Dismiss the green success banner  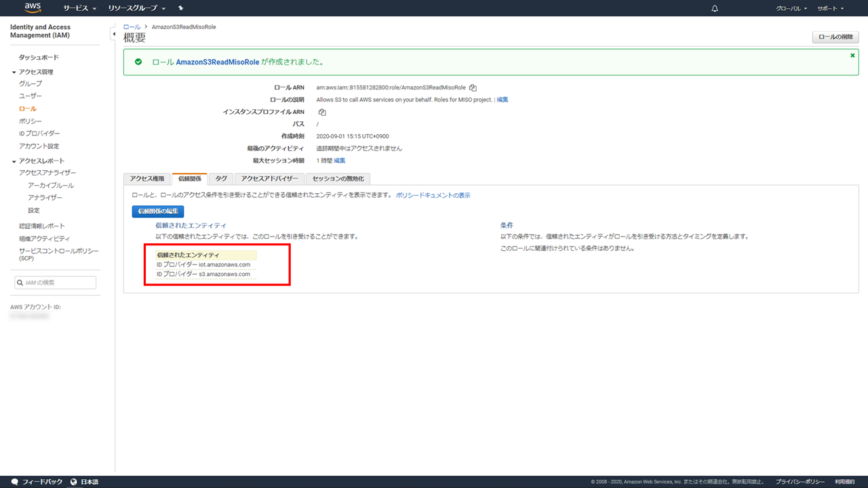tap(852, 56)
